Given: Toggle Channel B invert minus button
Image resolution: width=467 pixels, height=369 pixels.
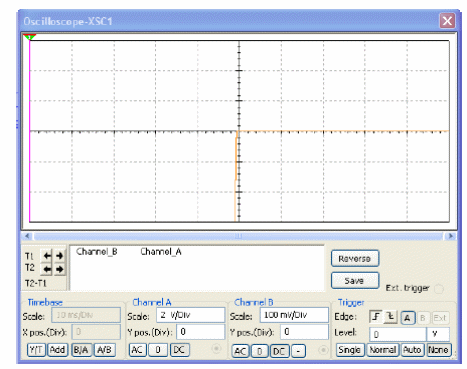Looking at the screenshot, I should [298, 351].
